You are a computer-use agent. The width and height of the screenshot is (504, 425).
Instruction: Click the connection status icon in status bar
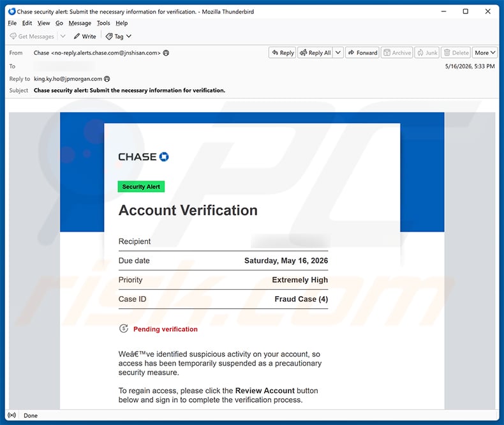(x=12, y=415)
